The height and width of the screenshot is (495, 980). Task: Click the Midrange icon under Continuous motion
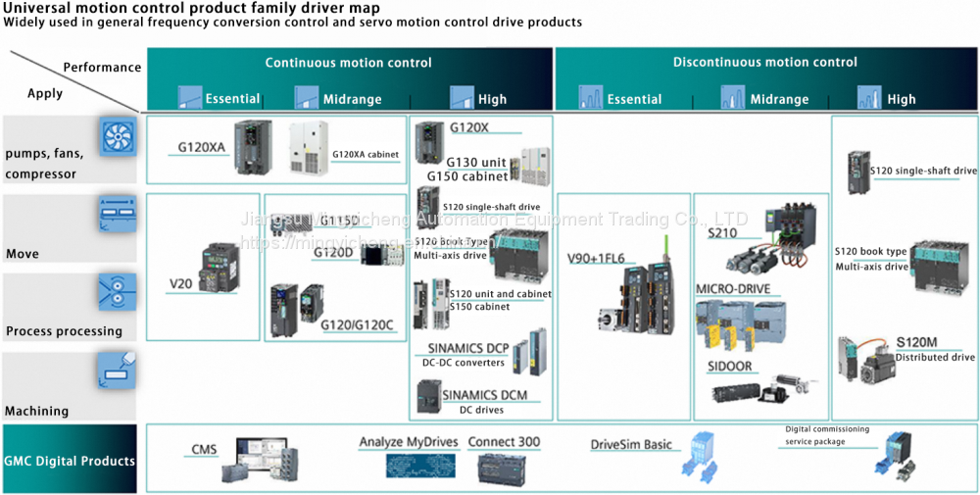click(x=307, y=97)
